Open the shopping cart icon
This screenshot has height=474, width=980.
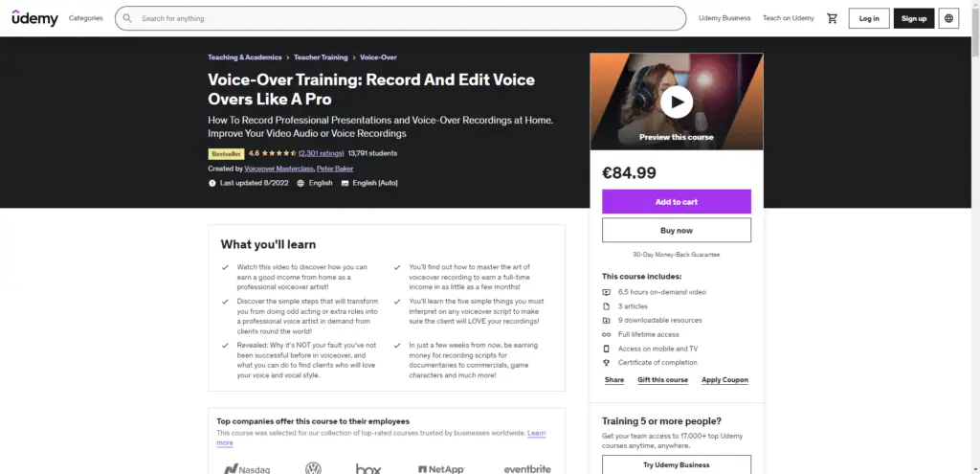[x=832, y=18]
